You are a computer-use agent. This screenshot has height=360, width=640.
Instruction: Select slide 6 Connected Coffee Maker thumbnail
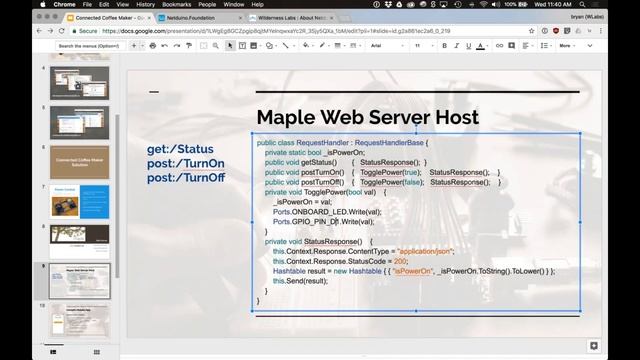point(80,162)
